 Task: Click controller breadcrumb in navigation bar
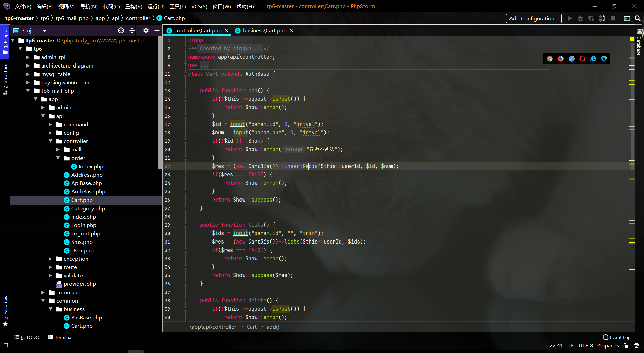138,18
